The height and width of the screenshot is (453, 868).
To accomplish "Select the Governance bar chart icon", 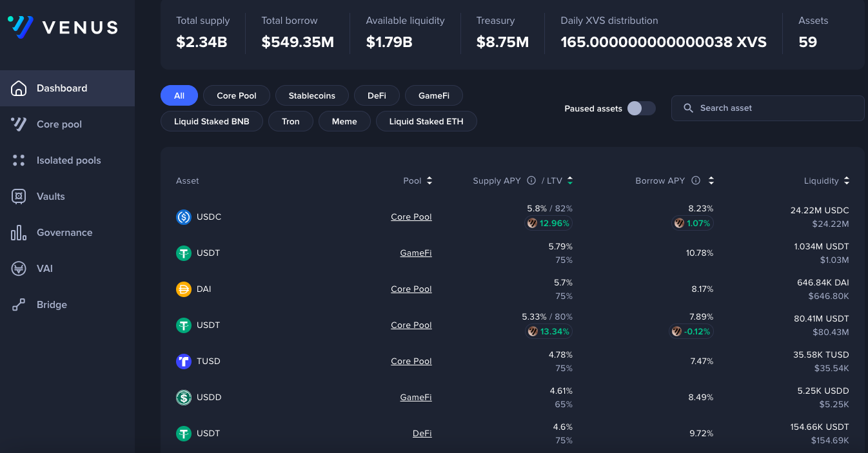I will point(19,233).
